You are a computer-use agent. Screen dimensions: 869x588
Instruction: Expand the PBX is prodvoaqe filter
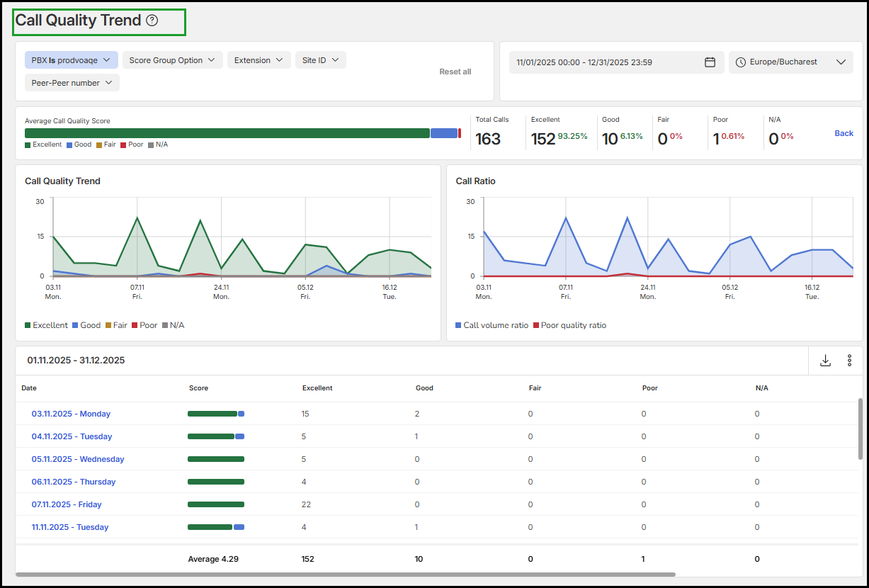(x=71, y=60)
